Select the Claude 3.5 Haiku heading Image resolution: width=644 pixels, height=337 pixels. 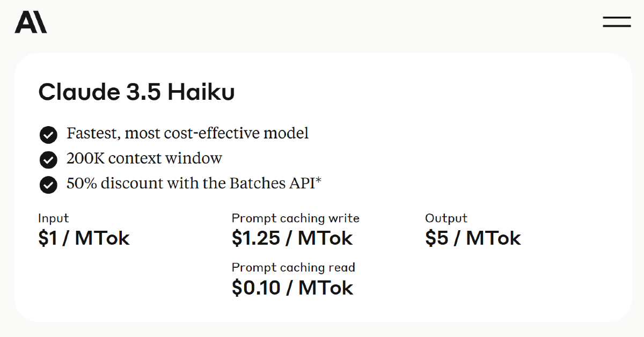pyautogui.click(x=137, y=92)
